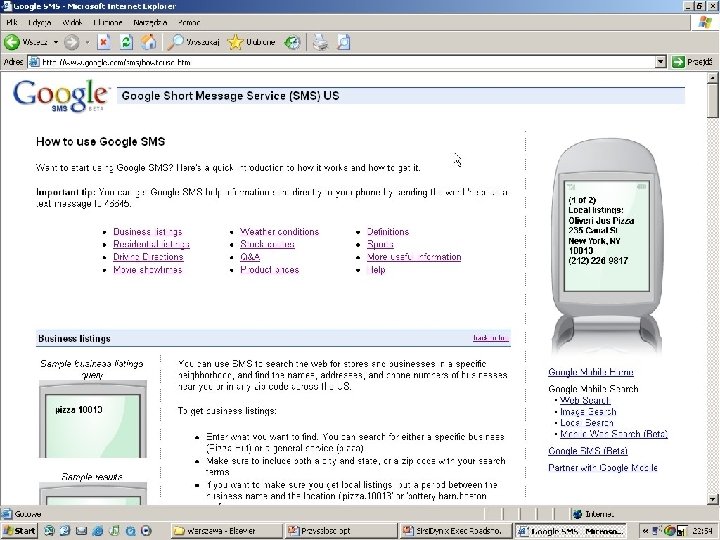Viewport: 720px width, 540px height.
Task: Open the Google SMS (Beta) sidebar link
Action: pyautogui.click(x=588, y=451)
